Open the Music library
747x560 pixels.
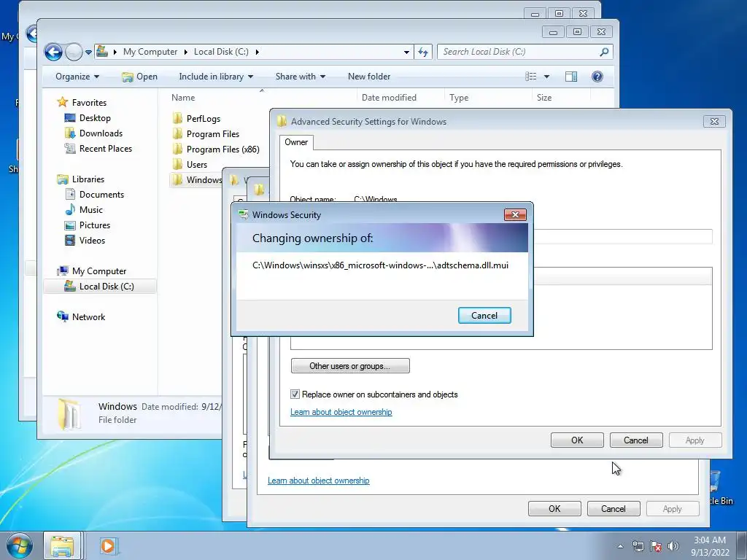click(90, 209)
